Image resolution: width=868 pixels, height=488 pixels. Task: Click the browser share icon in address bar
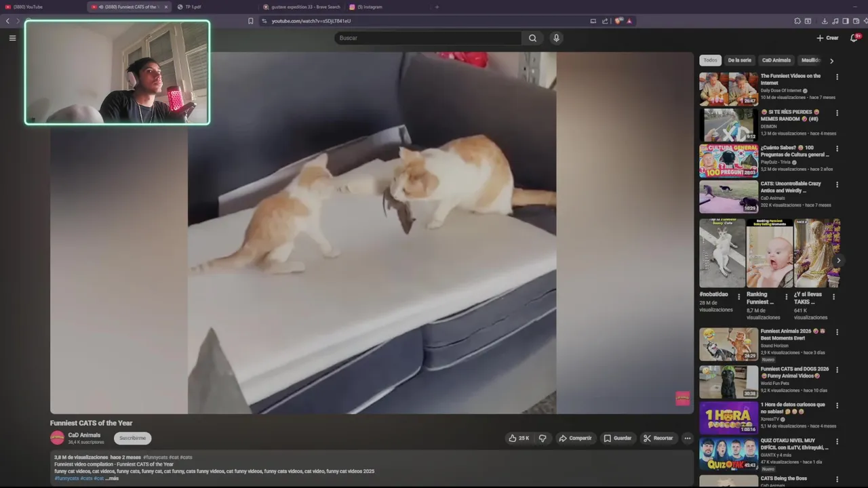click(x=605, y=21)
